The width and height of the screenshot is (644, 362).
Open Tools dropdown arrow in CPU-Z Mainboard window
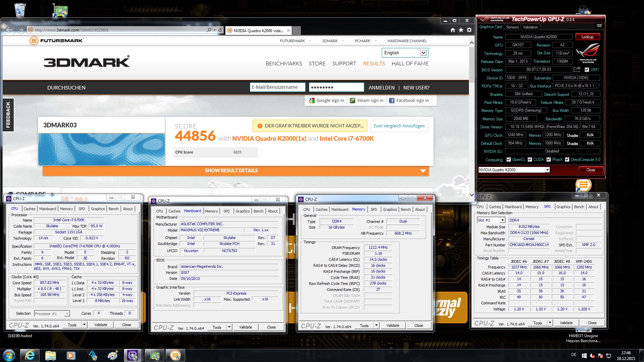229,327
